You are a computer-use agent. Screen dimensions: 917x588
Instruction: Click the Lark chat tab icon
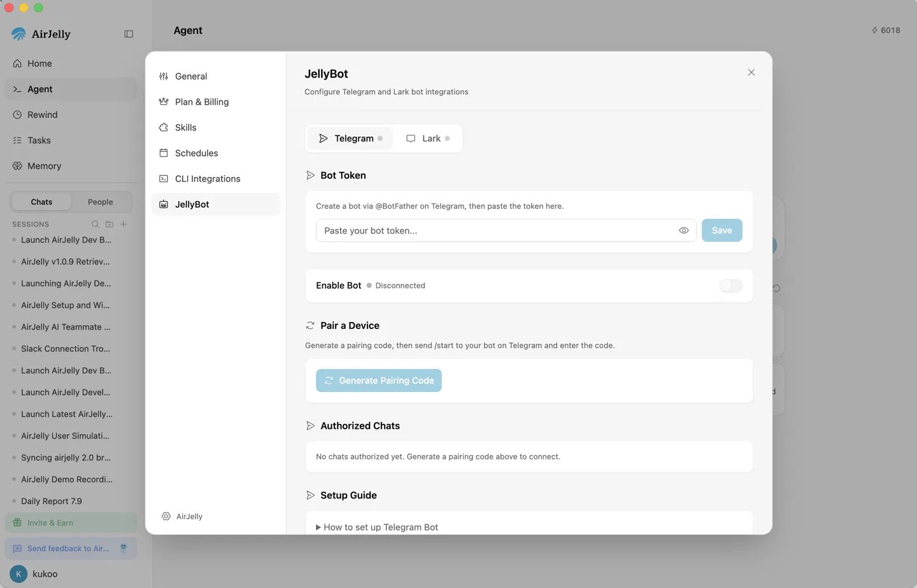[x=411, y=139]
